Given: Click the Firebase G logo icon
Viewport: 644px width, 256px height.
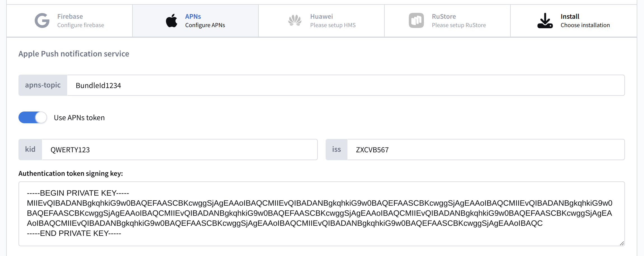Looking at the screenshot, I should [x=42, y=21].
